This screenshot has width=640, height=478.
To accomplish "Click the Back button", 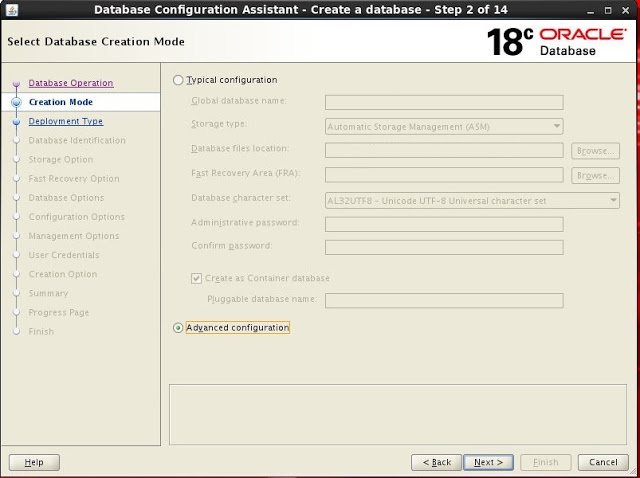I will coord(437,462).
